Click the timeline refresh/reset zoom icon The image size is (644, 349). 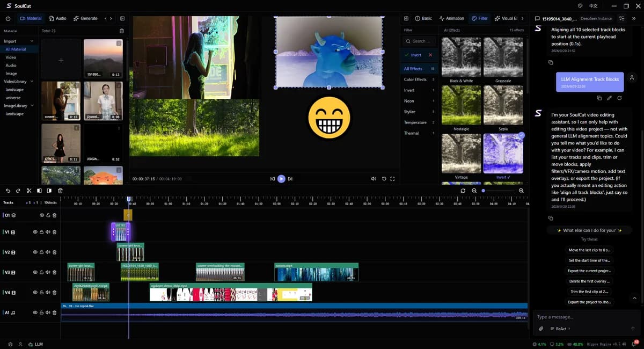(463, 191)
